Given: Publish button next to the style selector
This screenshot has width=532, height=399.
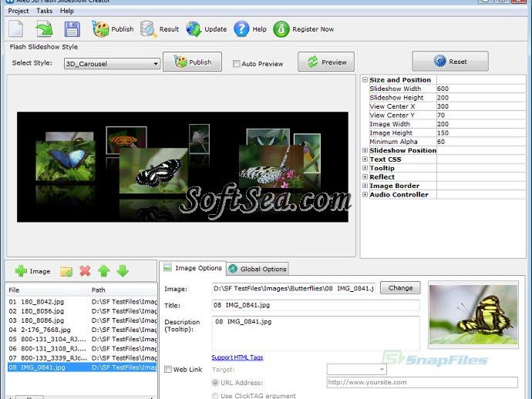Looking at the screenshot, I should [x=193, y=62].
